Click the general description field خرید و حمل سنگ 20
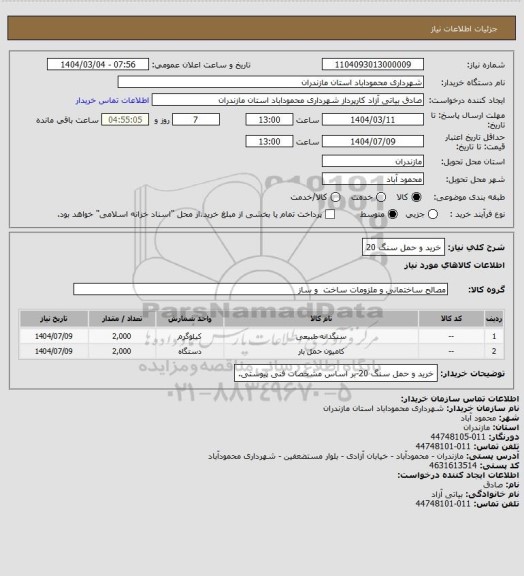 tap(403, 247)
